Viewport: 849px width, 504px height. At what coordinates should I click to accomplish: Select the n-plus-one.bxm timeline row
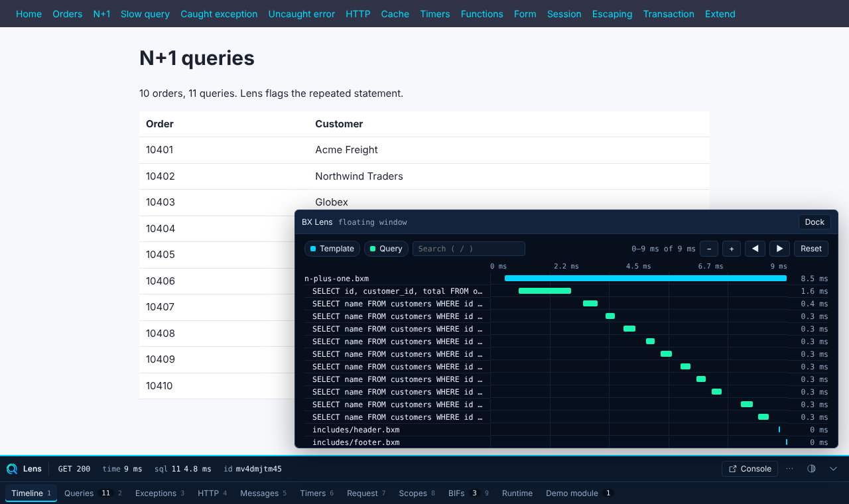click(x=566, y=279)
